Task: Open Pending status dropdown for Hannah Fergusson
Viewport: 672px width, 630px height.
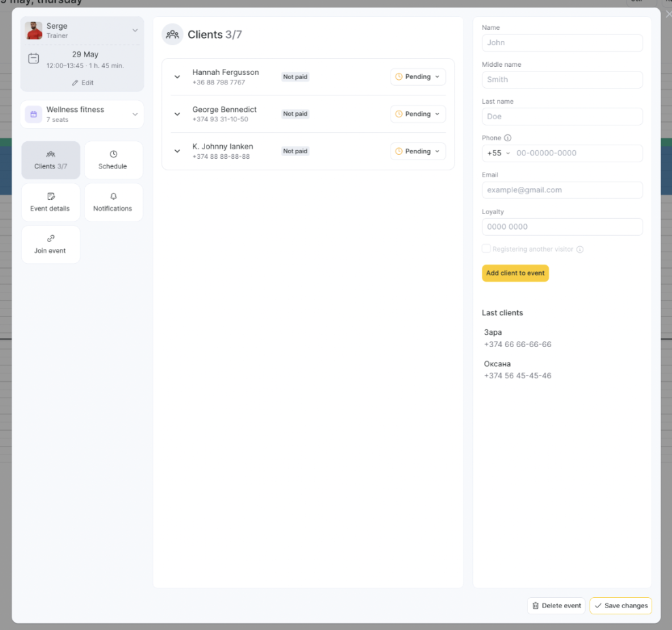Action: click(x=418, y=77)
